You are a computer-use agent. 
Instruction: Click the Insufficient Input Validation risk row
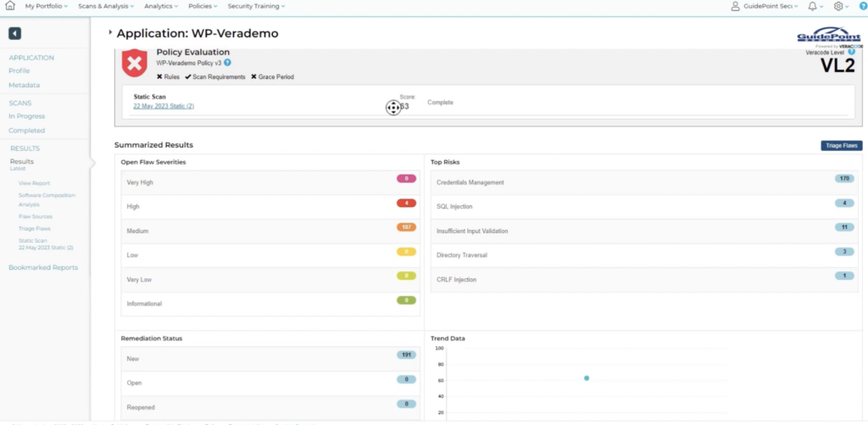[x=644, y=231]
